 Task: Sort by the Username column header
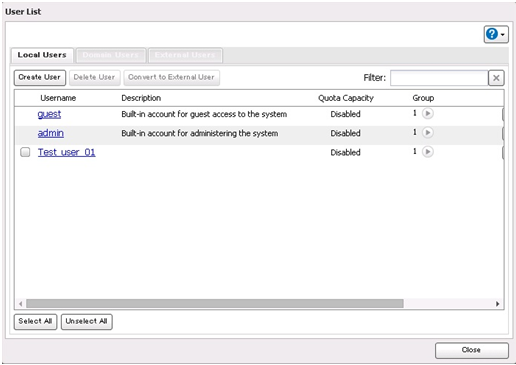[x=58, y=98]
